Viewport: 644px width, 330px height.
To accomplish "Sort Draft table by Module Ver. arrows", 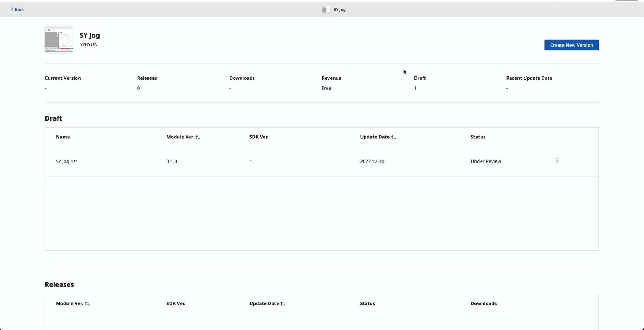I will coord(198,137).
